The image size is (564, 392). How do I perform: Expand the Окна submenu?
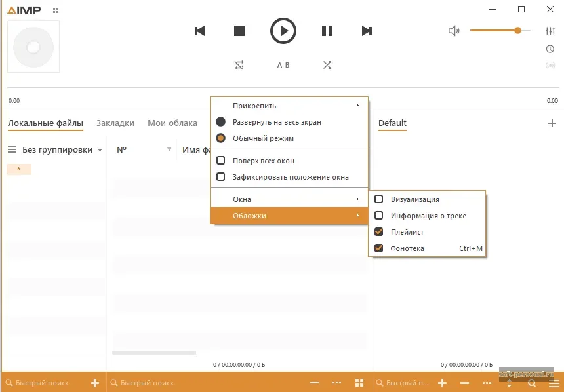(x=289, y=199)
